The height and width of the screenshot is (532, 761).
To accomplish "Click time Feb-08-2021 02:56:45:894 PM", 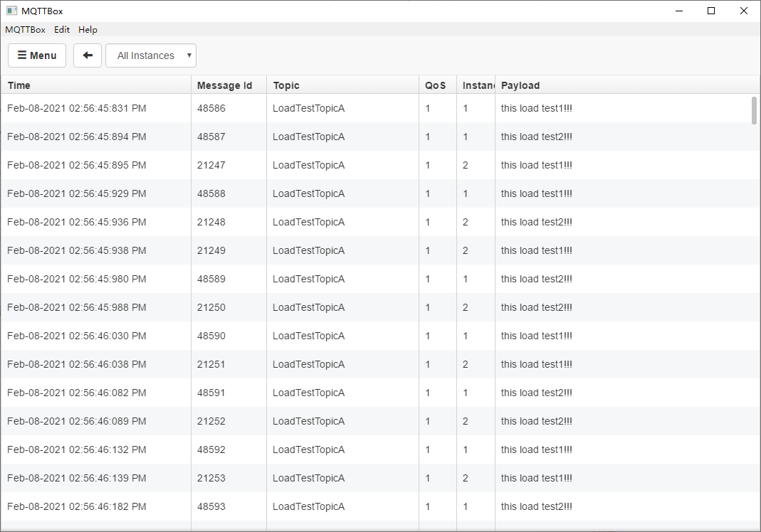I will [x=77, y=137].
